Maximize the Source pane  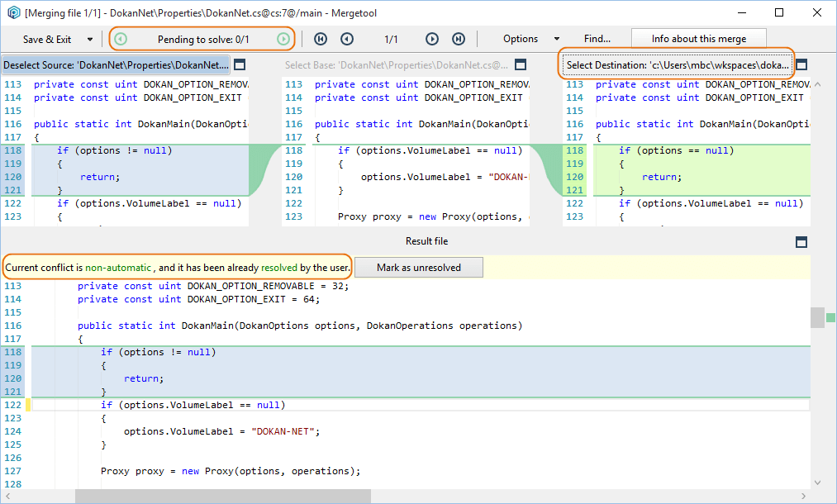coord(240,64)
